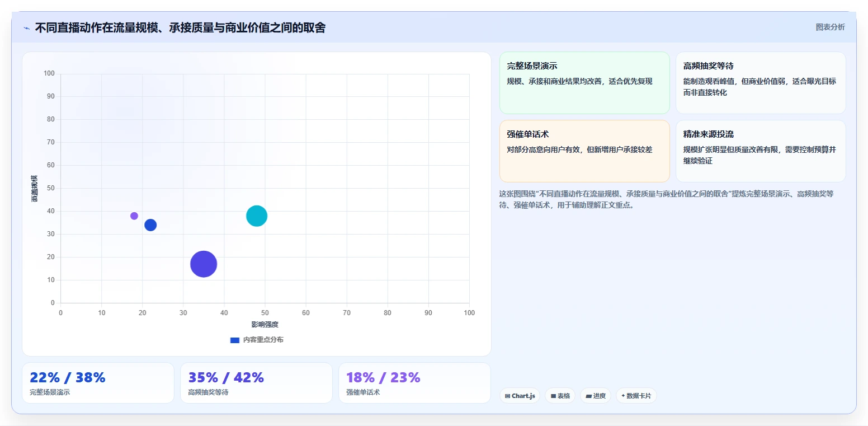The height and width of the screenshot is (426, 868).
Task: Click the 影响强度 x-axis label
Action: [x=265, y=325]
